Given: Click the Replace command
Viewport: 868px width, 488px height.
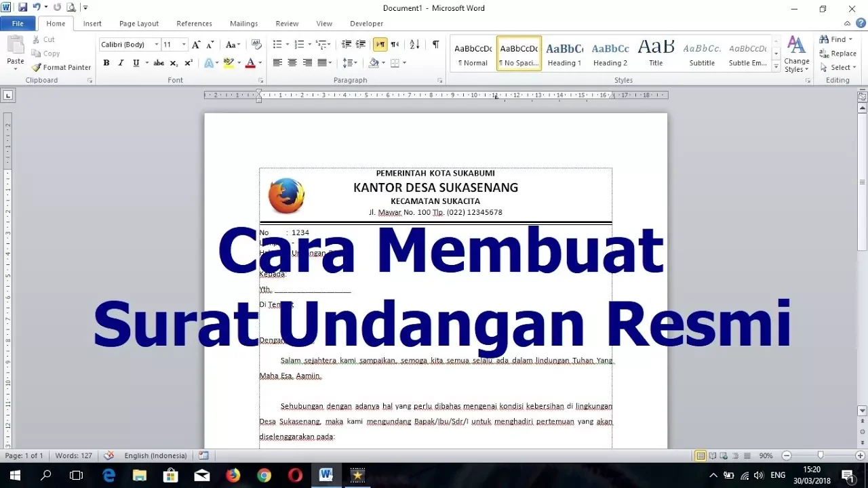Looking at the screenshot, I should click(838, 54).
